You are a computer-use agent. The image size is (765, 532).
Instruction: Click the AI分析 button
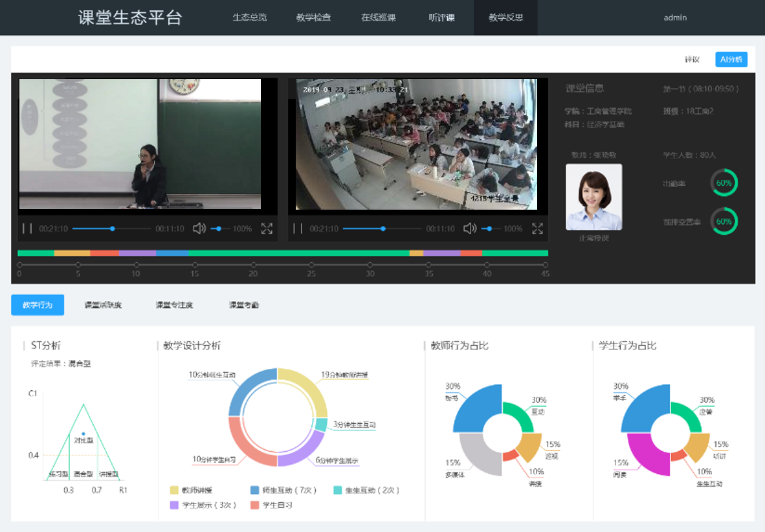coord(731,59)
